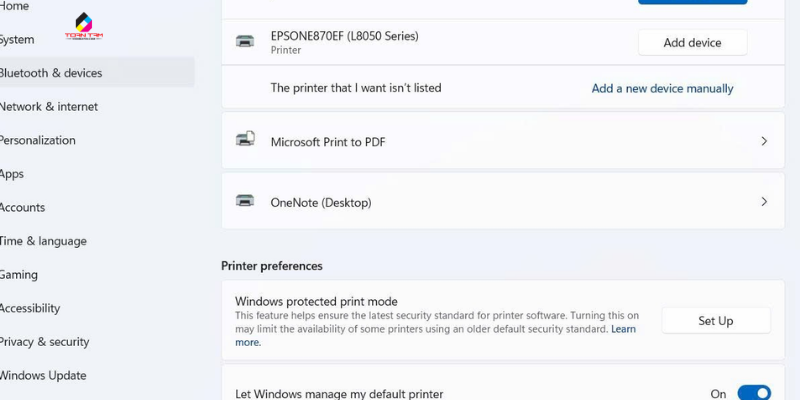The height and width of the screenshot is (400, 800).
Task: Click Add a new device manually link
Action: [x=662, y=88]
